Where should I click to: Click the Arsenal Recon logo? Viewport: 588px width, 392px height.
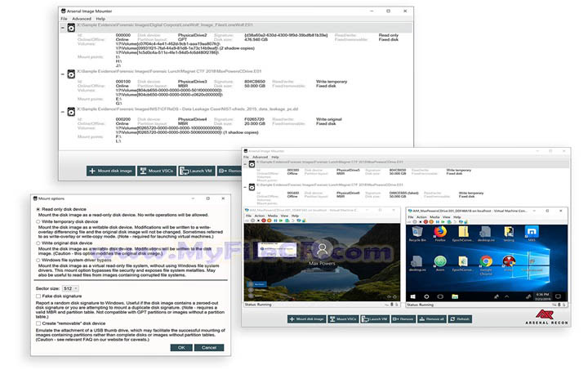tap(546, 317)
